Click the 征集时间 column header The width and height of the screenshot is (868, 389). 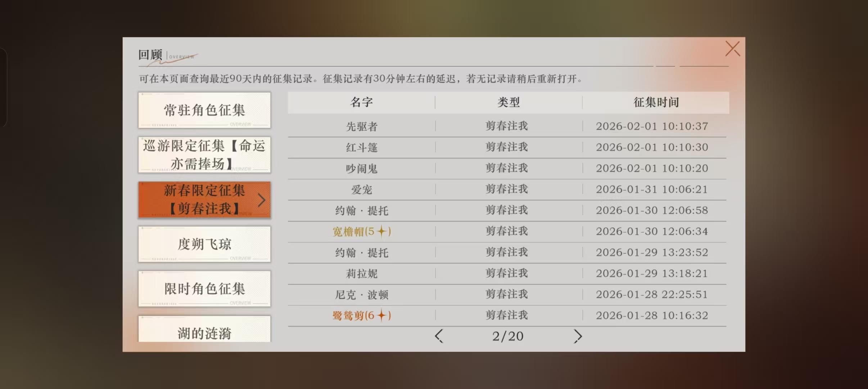656,102
